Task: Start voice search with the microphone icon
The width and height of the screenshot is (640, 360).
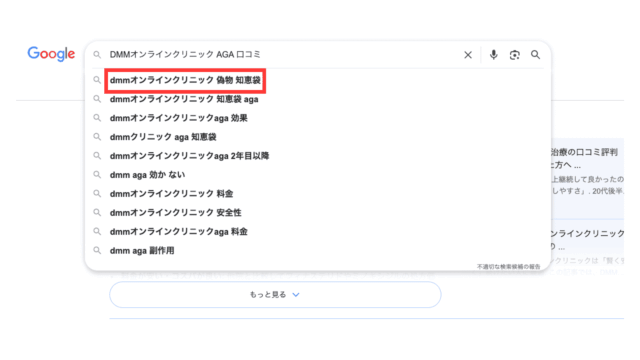Action: click(x=493, y=55)
